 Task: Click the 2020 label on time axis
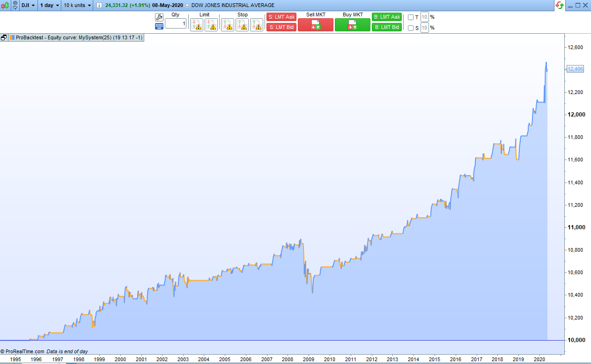[x=539, y=360]
